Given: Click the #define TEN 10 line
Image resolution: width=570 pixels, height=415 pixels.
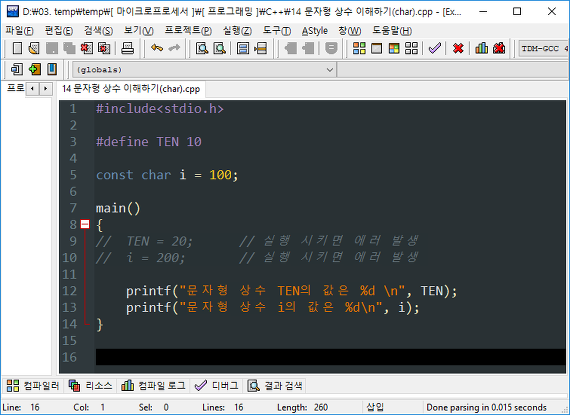Looking at the screenshot, I should 149,141.
